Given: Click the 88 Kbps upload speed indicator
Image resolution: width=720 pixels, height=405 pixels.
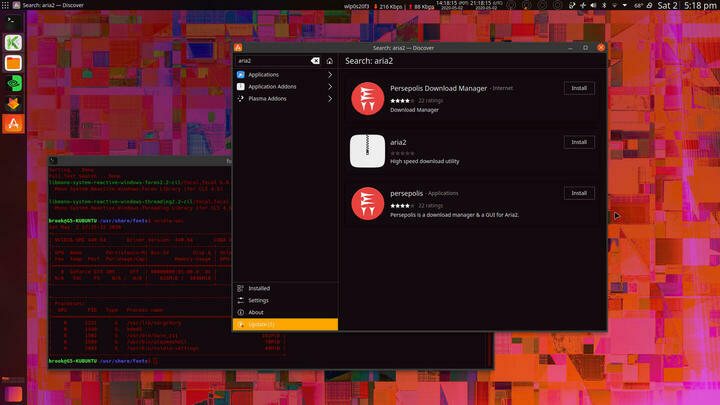Looking at the screenshot, I should point(422,6).
